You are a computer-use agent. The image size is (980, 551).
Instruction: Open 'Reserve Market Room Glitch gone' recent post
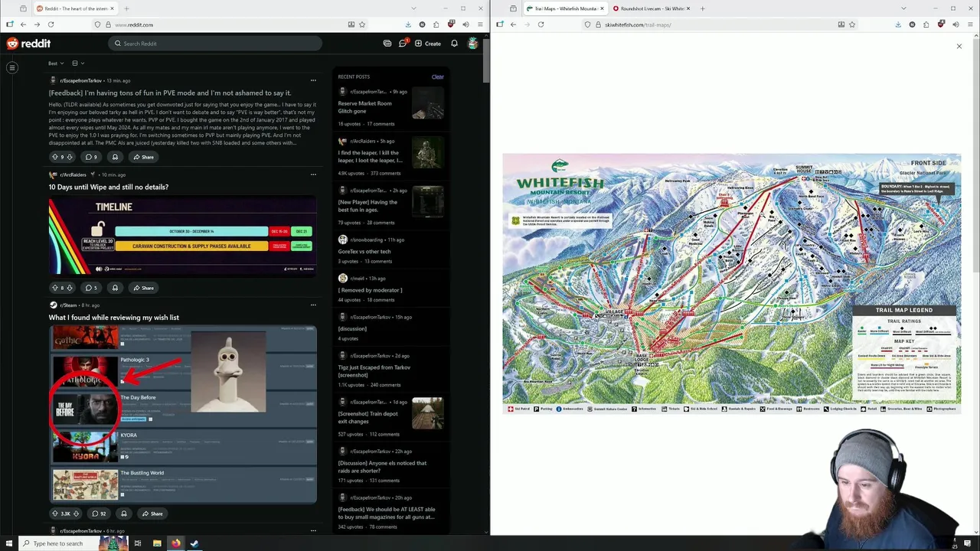(x=364, y=107)
